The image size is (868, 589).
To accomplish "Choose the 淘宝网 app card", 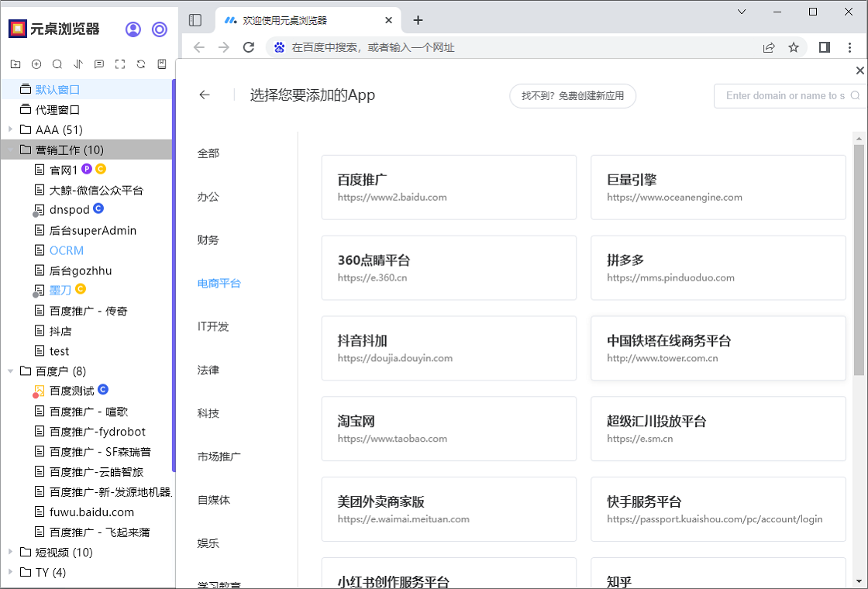I will [449, 429].
